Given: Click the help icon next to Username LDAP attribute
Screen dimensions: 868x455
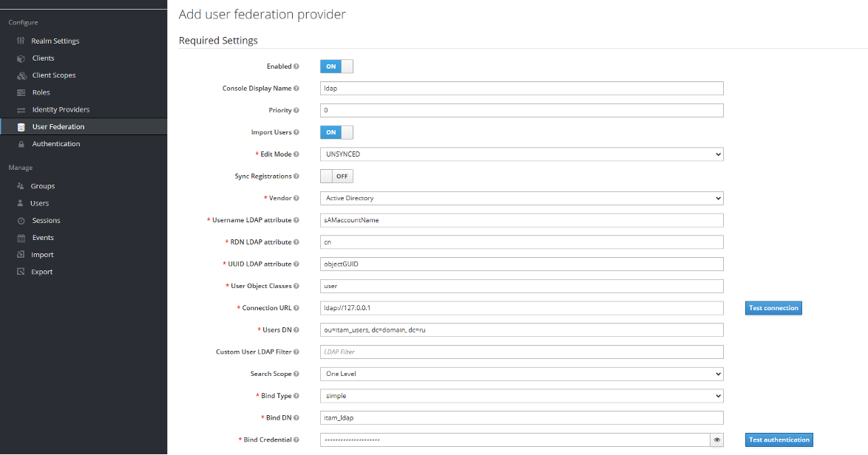Looking at the screenshot, I should (x=296, y=220).
